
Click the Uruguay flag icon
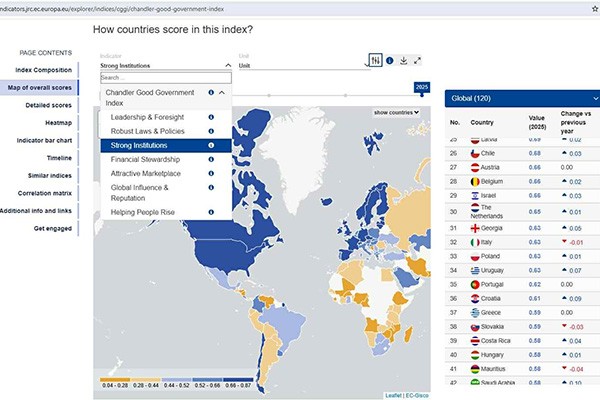(475, 271)
